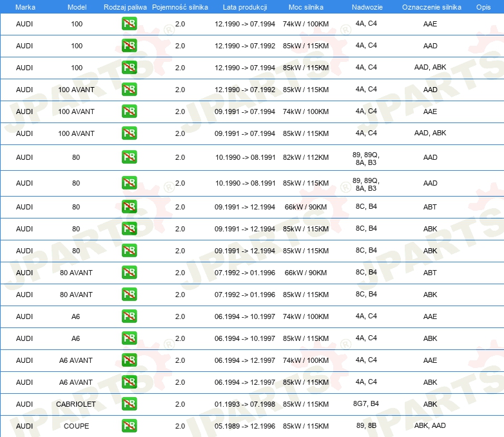Click the date range 01.1993 -> 07.1998
The height and width of the screenshot is (437, 504).
click(x=245, y=404)
